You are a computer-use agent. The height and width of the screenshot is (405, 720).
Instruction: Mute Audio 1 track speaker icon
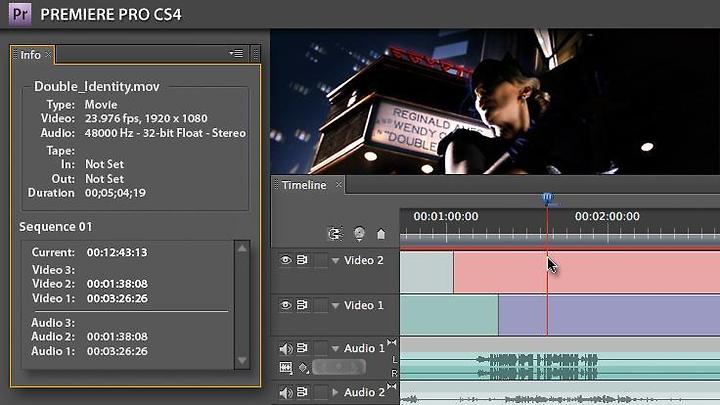(286, 349)
